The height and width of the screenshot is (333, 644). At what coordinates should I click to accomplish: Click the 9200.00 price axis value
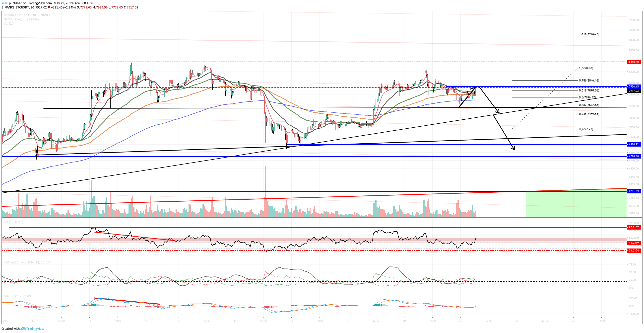[634, 20]
